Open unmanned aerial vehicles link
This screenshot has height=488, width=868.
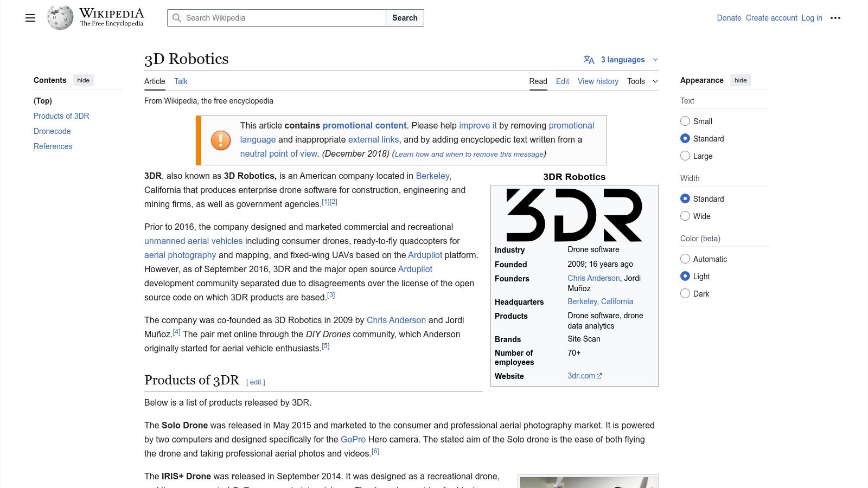tap(193, 241)
